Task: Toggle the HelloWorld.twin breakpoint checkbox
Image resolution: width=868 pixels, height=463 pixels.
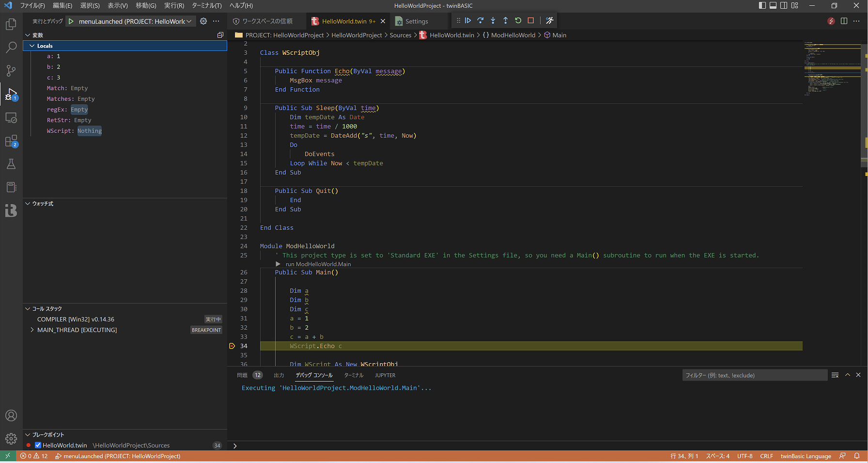Action: tap(37, 445)
